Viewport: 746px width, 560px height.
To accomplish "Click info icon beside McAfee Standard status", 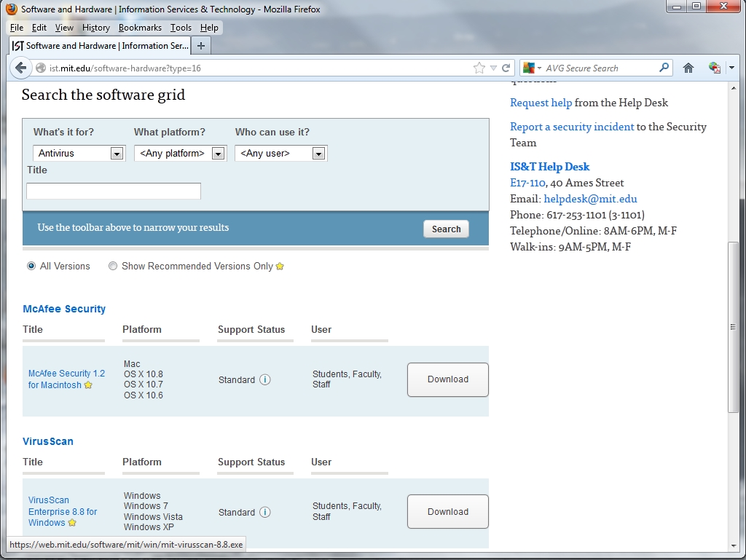I will pyautogui.click(x=265, y=379).
